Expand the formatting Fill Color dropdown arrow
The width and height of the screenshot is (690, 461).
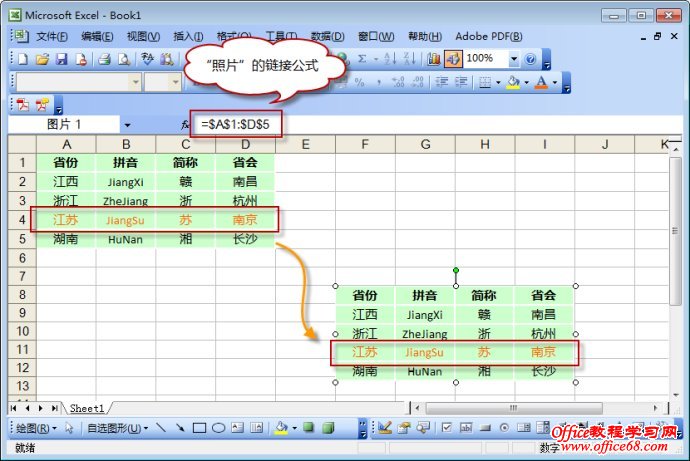[527, 82]
